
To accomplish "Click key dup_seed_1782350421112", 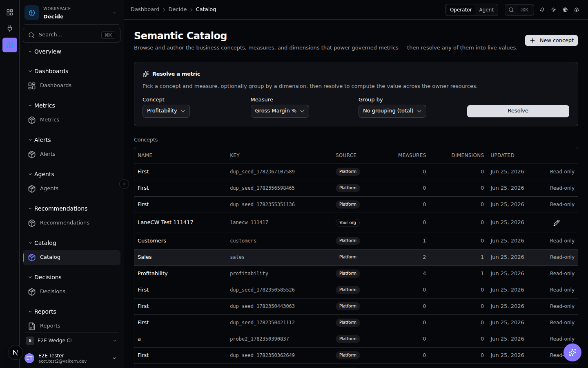I will tap(262, 323).
